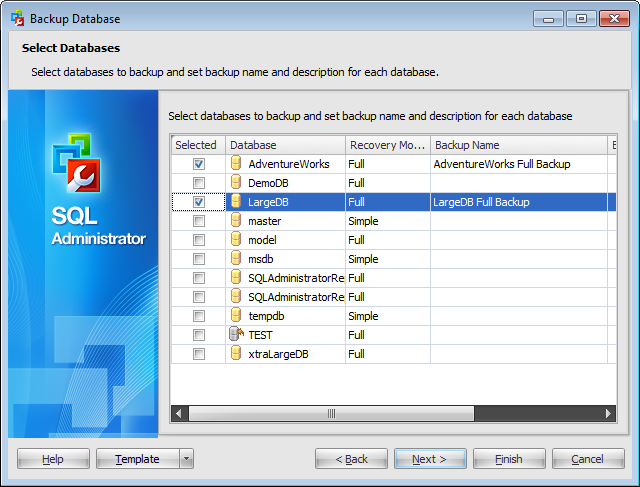This screenshot has width=640, height=487.
Task: Click the Cancel button
Action: (588, 459)
